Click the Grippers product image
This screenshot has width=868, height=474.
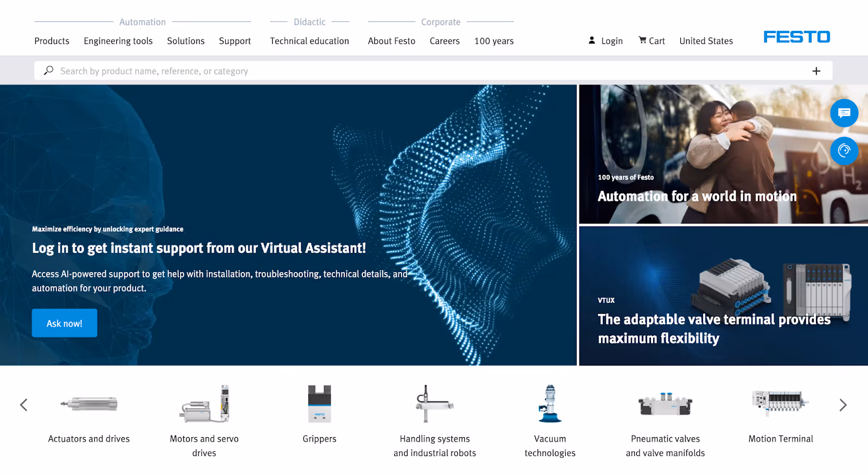[x=320, y=404]
